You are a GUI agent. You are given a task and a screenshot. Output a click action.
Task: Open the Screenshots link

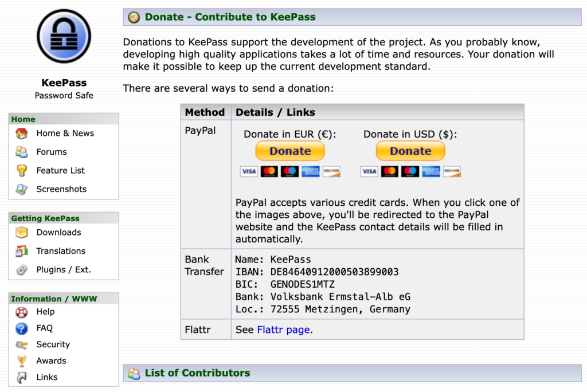61,190
